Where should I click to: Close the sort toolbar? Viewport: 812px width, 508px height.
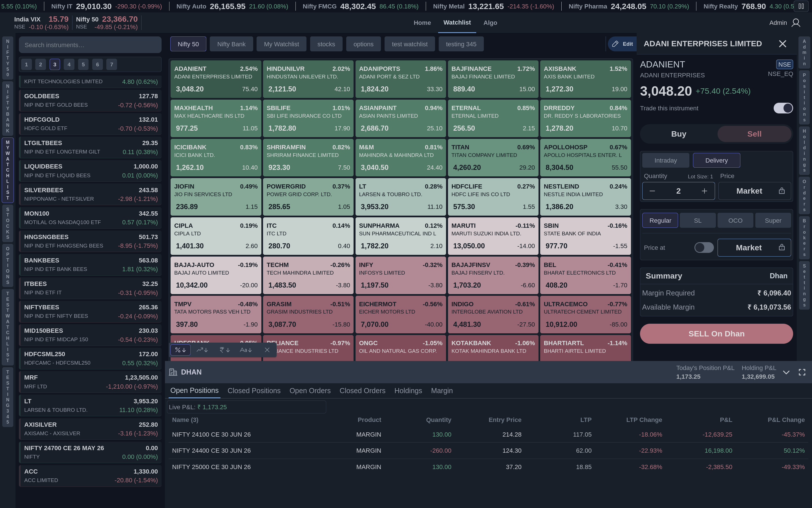coord(267,350)
